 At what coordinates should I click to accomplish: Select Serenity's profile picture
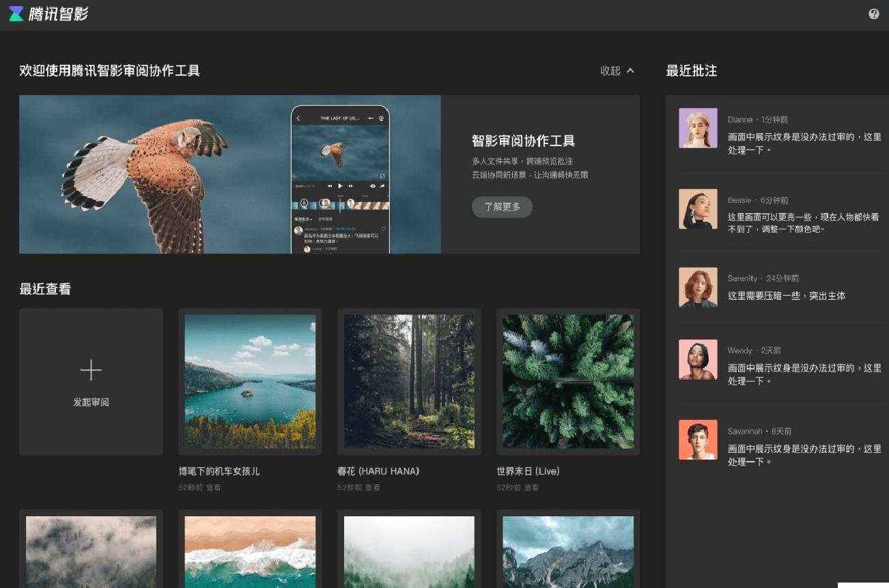(x=698, y=287)
